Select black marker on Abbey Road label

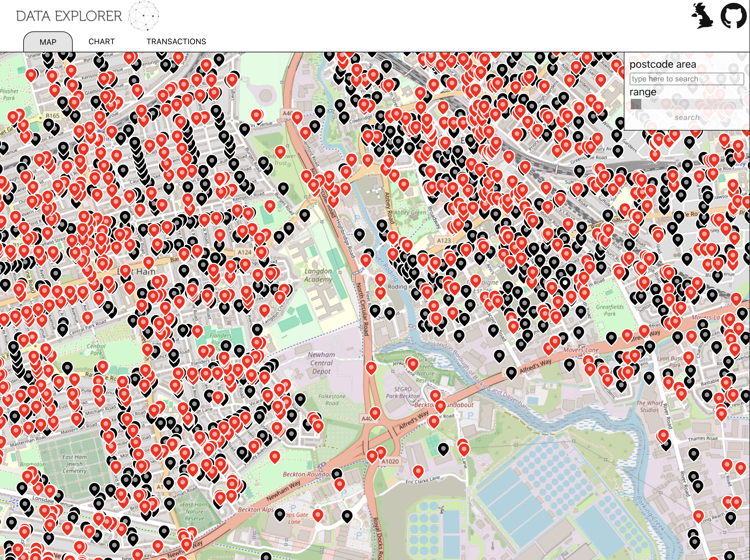382,224
